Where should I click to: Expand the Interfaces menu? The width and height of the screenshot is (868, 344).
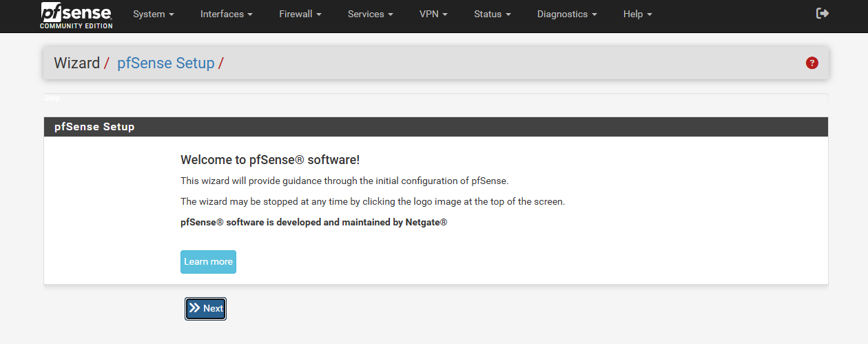point(226,14)
